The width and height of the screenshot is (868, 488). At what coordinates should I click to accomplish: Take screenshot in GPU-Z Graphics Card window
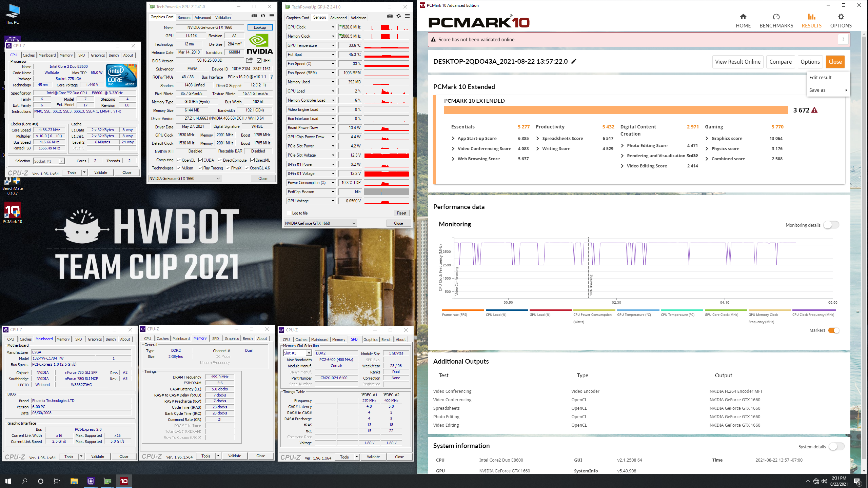[x=254, y=16]
